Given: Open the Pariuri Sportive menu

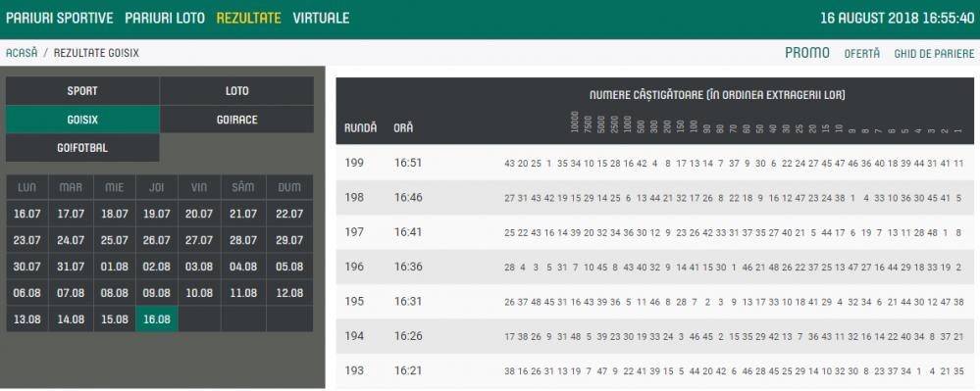Looking at the screenshot, I should coord(60,18).
